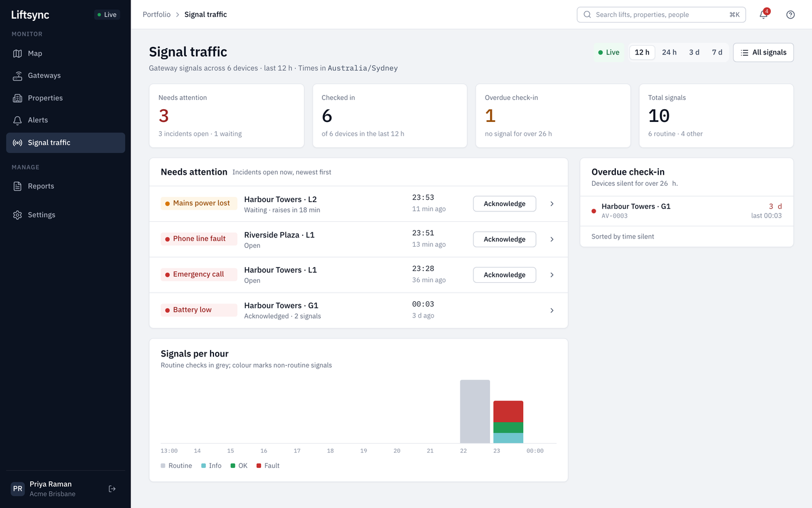Click the Reports document icon
This screenshot has height=508, width=812.
click(17, 186)
